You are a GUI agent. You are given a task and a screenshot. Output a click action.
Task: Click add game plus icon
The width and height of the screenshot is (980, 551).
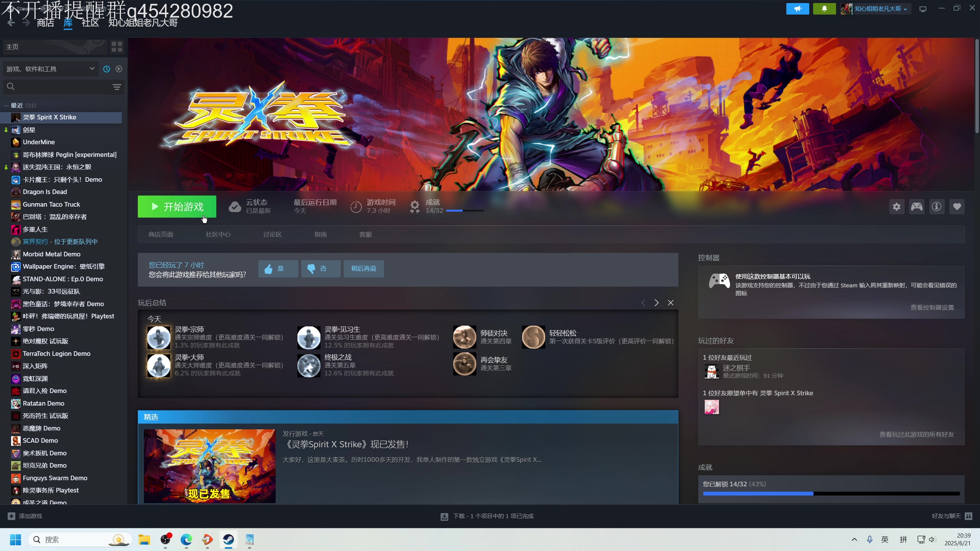click(11, 516)
